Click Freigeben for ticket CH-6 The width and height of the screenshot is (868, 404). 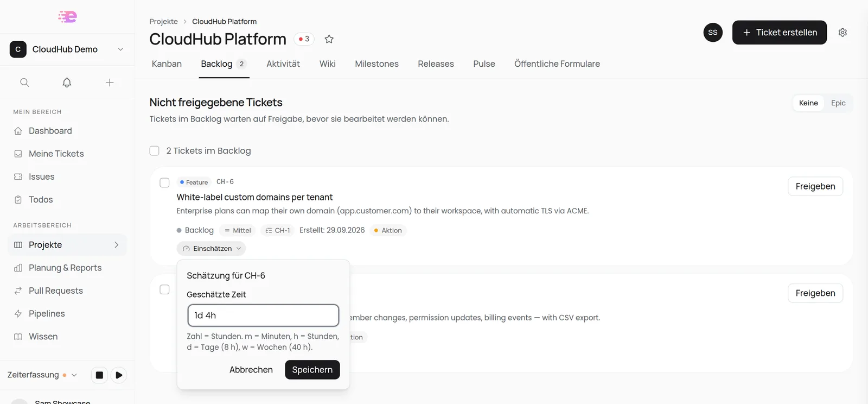click(x=815, y=186)
